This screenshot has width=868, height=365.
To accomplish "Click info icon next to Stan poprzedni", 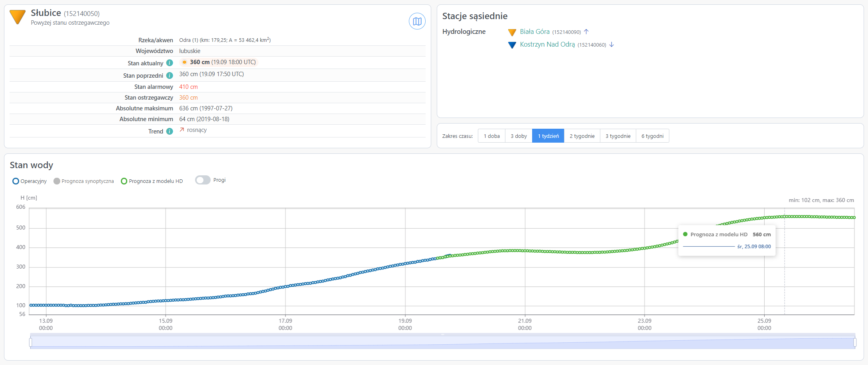I will [x=170, y=75].
